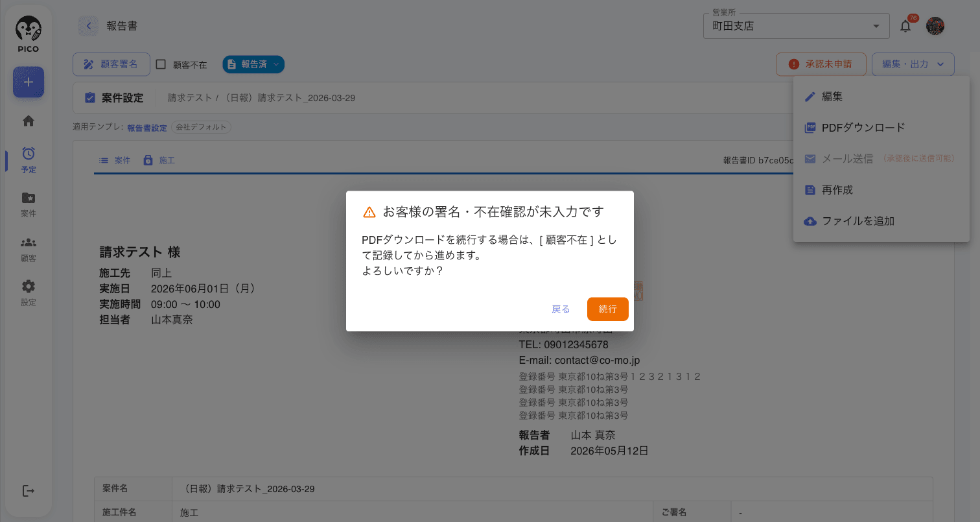Open the 編集・出力 dropdown

click(x=913, y=64)
